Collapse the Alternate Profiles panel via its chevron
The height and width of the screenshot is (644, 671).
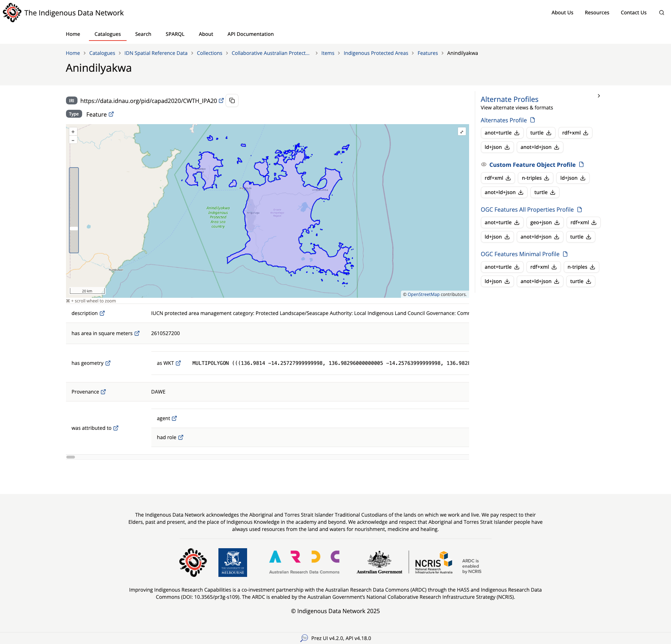(x=599, y=96)
